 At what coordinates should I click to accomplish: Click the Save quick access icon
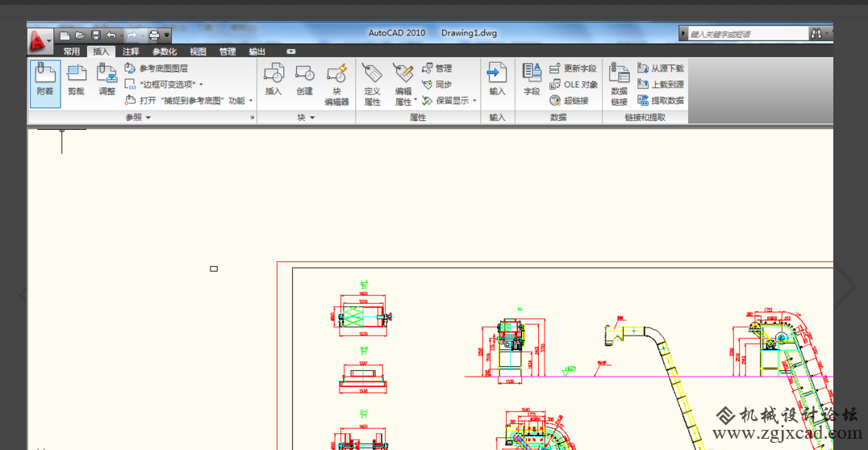95,35
